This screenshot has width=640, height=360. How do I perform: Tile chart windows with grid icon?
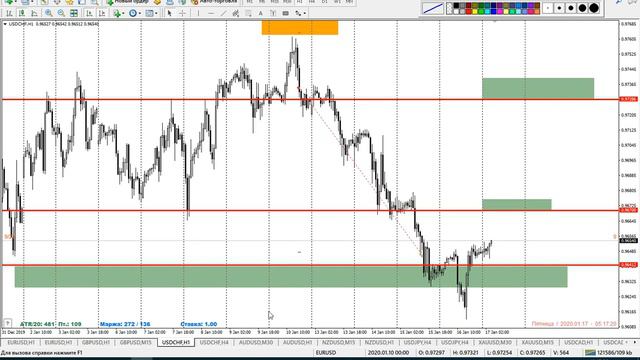coord(73,13)
